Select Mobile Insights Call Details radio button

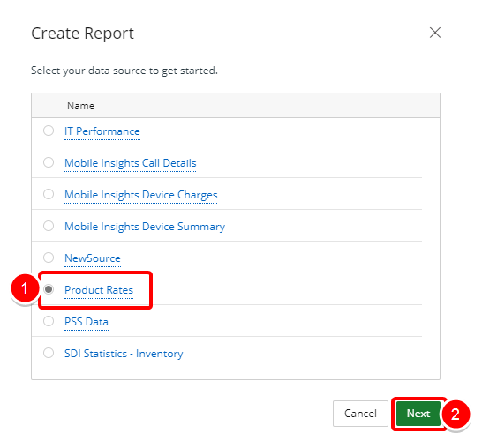(x=49, y=162)
